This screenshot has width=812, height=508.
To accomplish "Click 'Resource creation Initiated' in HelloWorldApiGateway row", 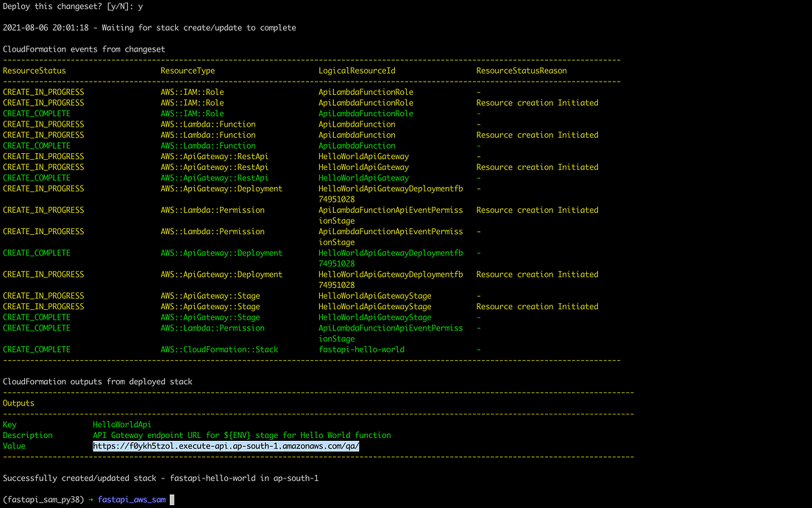I will pyautogui.click(x=537, y=167).
